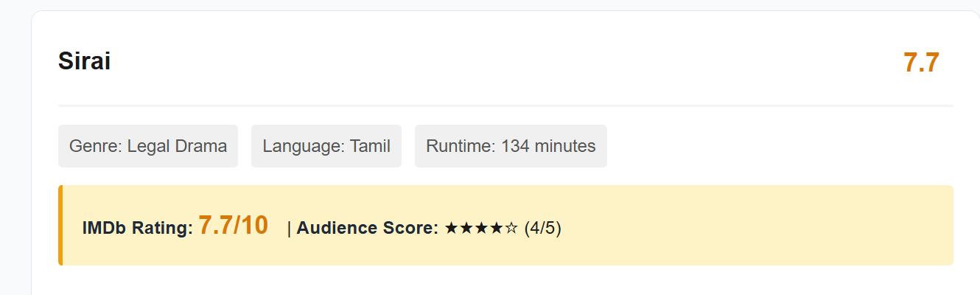Click the second filled audience star
The image size is (980, 295).
pos(466,229)
